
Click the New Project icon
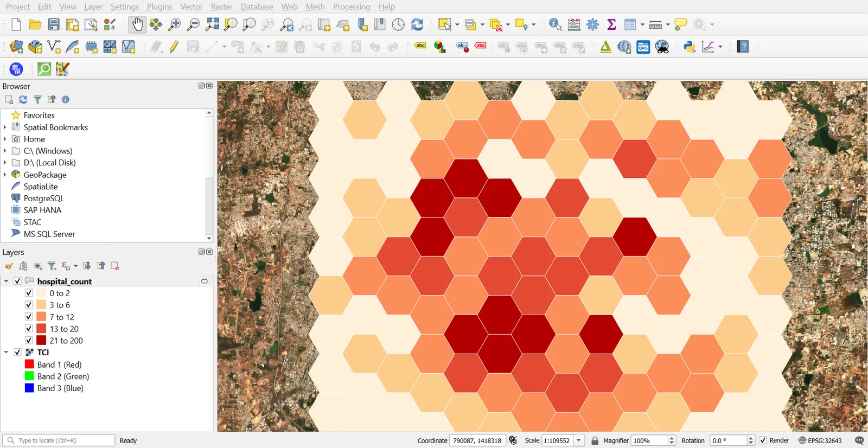point(16,24)
